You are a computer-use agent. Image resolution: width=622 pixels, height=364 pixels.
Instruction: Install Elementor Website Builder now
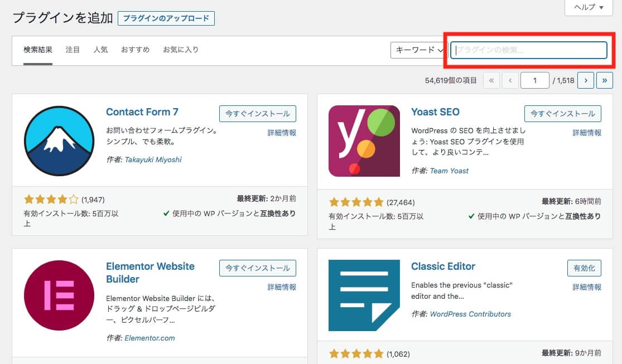click(258, 268)
